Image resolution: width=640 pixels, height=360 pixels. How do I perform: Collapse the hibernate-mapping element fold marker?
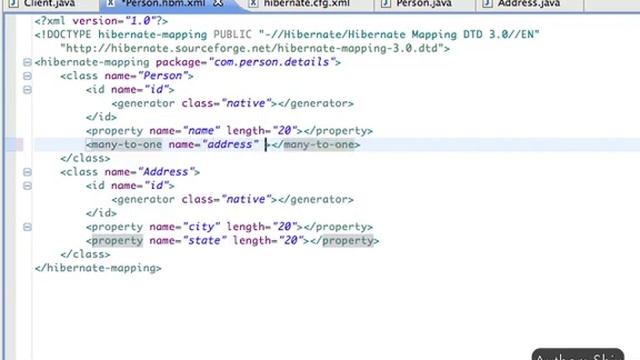[27, 62]
